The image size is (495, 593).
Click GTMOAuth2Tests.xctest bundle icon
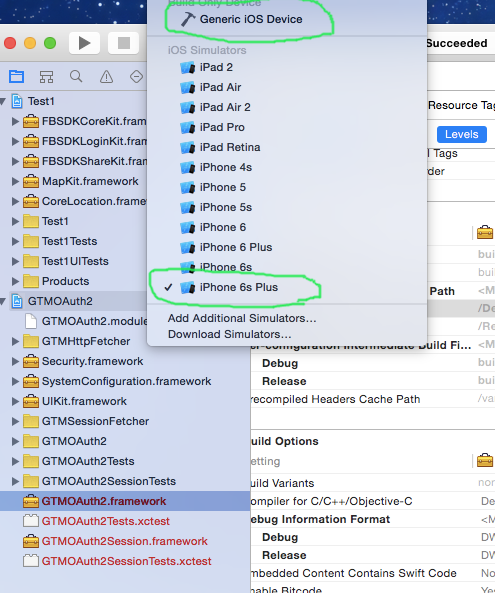pyautogui.click(x=31, y=521)
